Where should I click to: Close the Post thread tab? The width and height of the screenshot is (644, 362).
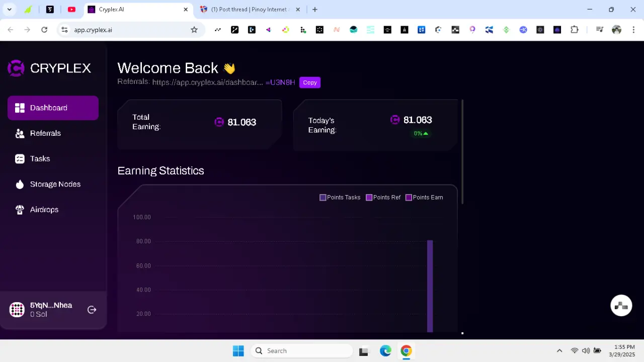pyautogui.click(x=298, y=9)
